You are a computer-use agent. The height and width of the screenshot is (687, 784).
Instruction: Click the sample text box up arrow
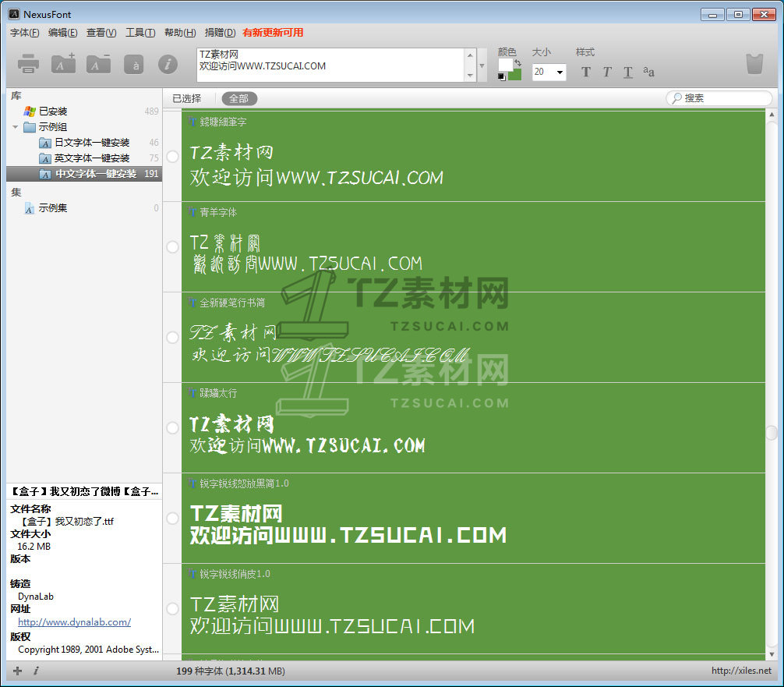[470, 55]
